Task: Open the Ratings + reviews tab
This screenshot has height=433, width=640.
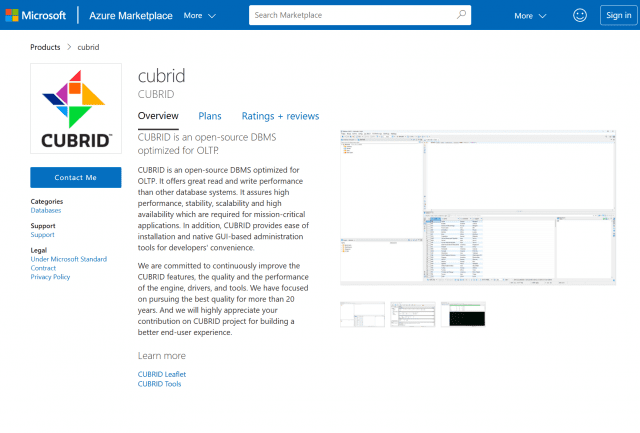Action: (280, 116)
